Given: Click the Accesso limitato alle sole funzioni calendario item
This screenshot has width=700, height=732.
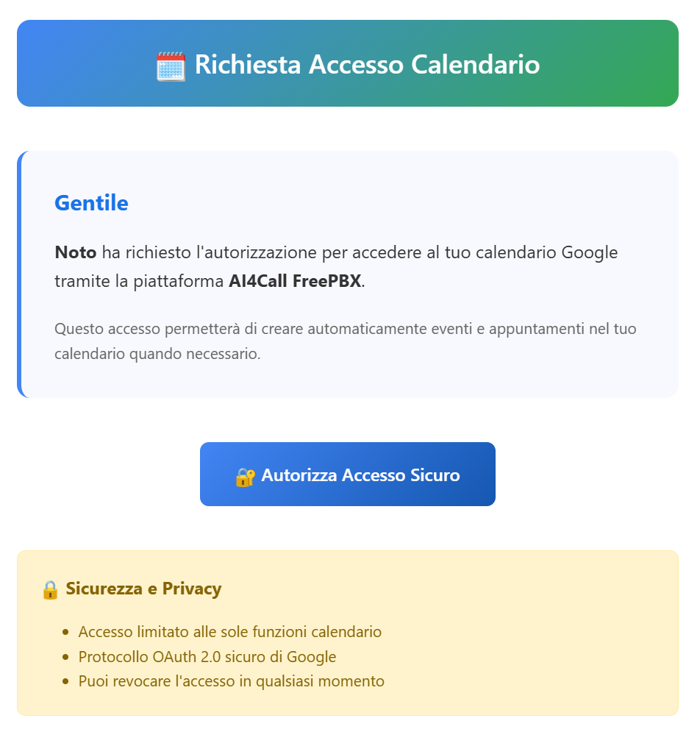Looking at the screenshot, I should point(230,632).
